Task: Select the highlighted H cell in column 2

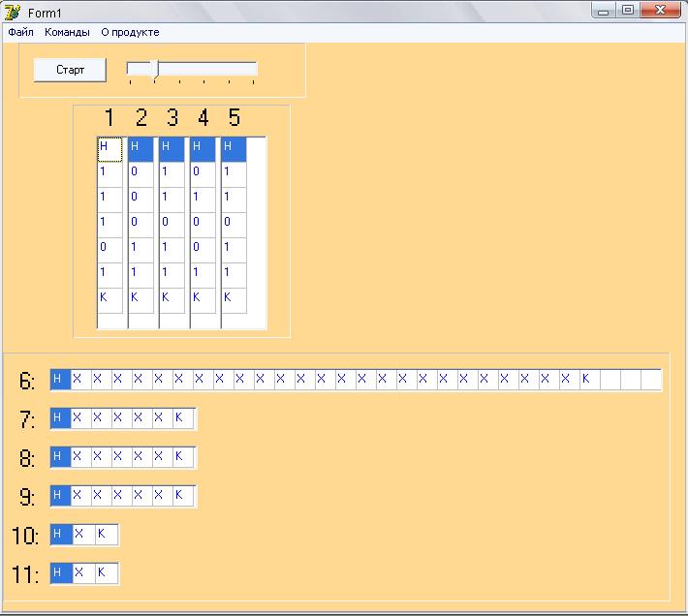Action: [141, 149]
